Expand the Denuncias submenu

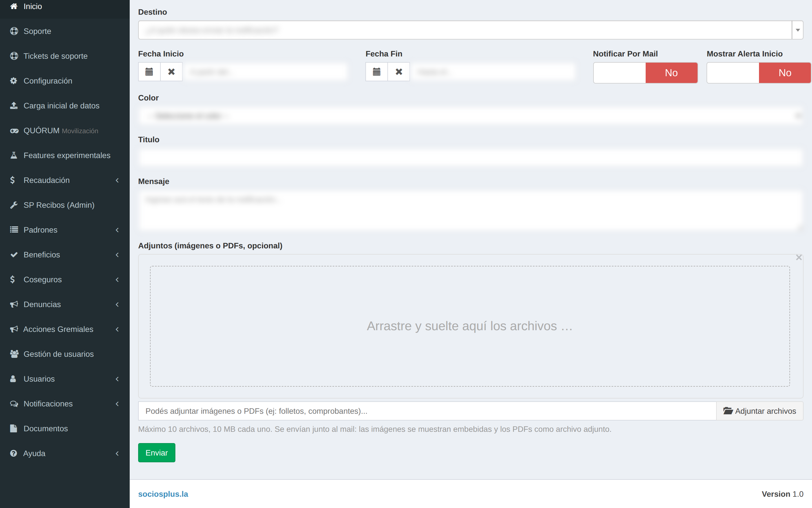click(65, 305)
